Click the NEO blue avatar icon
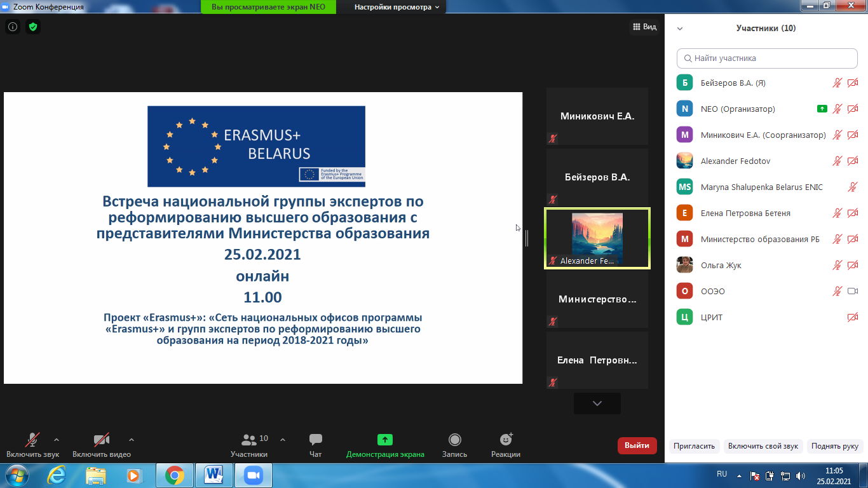The image size is (868, 488). pyautogui.click(x=684, y=109)
